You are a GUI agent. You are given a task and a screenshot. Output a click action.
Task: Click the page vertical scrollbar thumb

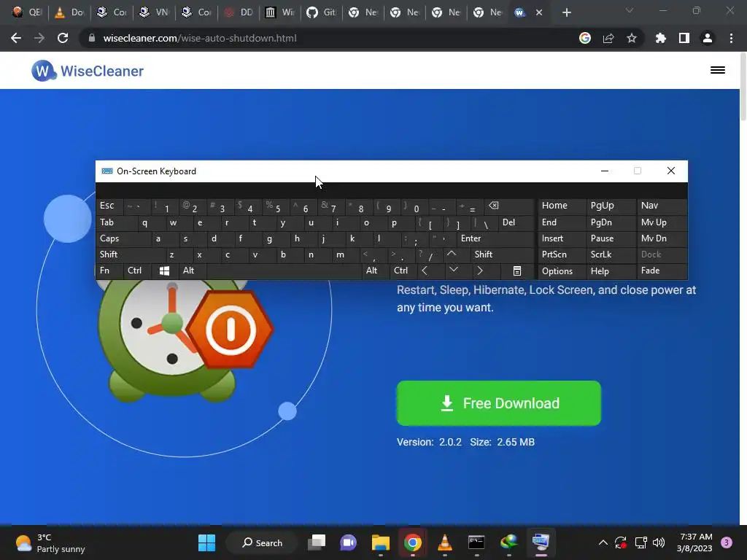(743, 87)
